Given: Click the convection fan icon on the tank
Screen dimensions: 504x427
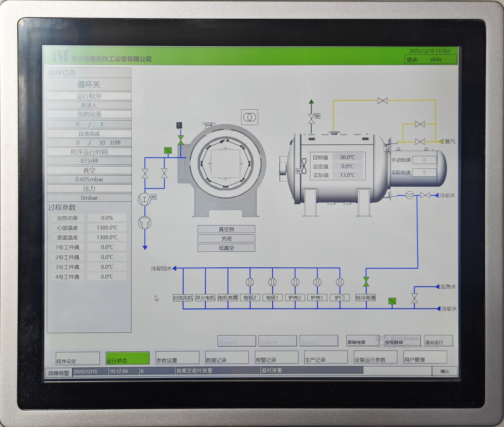Looking at the screenshot, I should click(x=304, y=166).
